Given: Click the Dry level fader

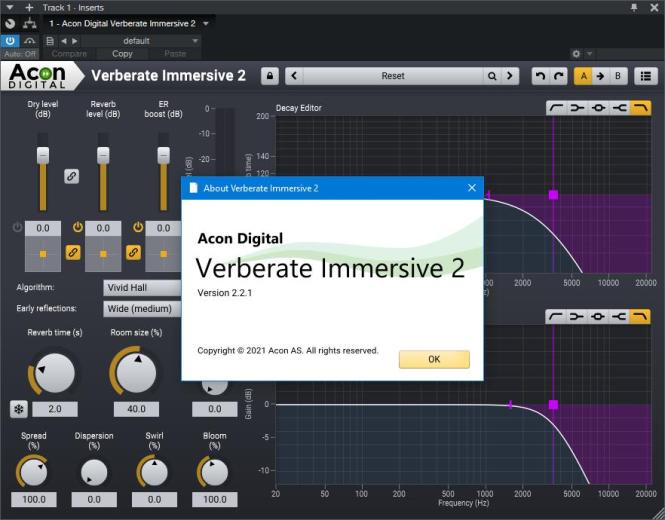Looking at the screenshot, I should [43, 155].
